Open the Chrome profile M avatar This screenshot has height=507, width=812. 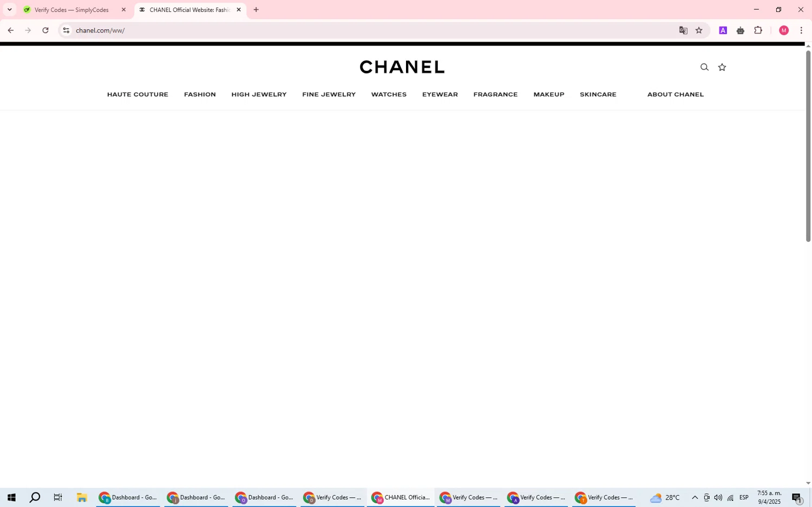pyautogui.click(x=784, y=30)
